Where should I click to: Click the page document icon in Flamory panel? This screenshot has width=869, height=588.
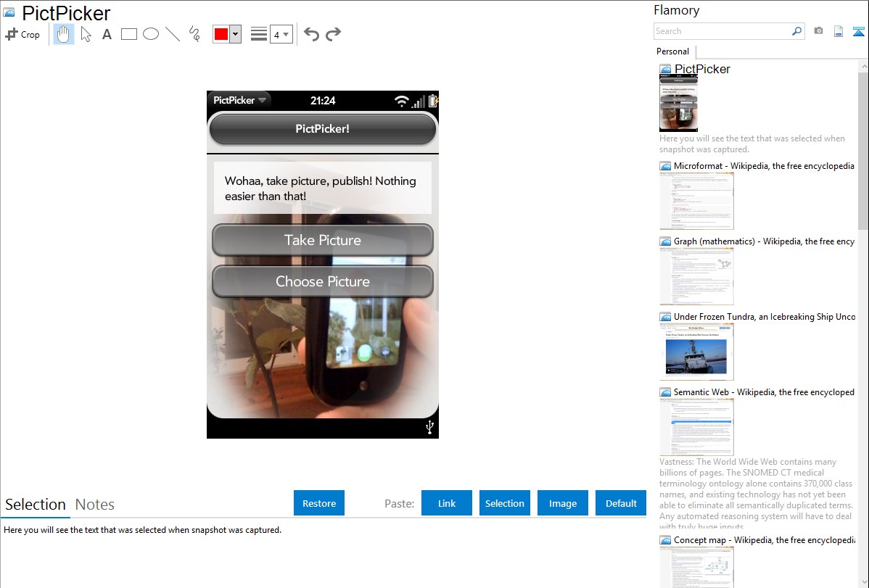pyautogui.click(x=839, y=31)
